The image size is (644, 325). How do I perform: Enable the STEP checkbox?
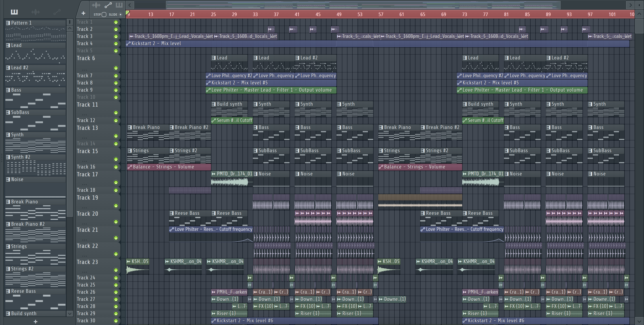104,15
